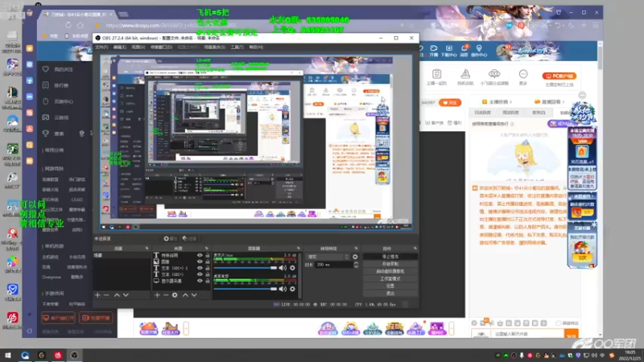
Task: Open the cloud gaming controller icon in Douyu sidebar
Action: point(46,117)
